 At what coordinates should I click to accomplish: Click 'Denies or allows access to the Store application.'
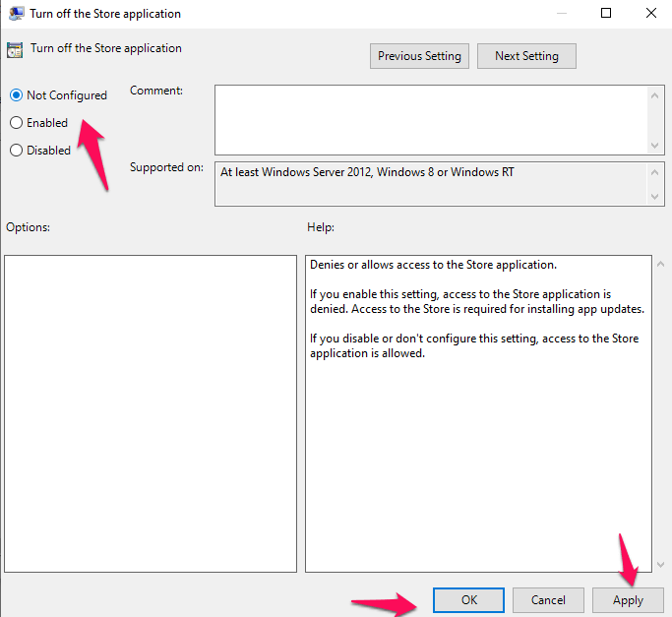coord(433,265)
